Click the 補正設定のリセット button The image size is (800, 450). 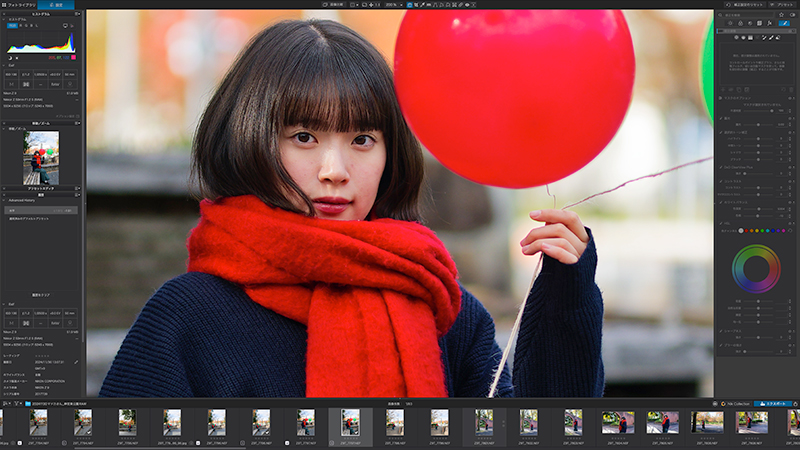745,5
